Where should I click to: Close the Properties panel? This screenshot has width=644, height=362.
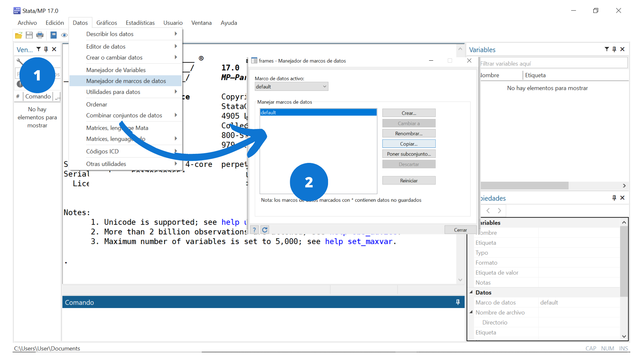click(x=623, y=198)
